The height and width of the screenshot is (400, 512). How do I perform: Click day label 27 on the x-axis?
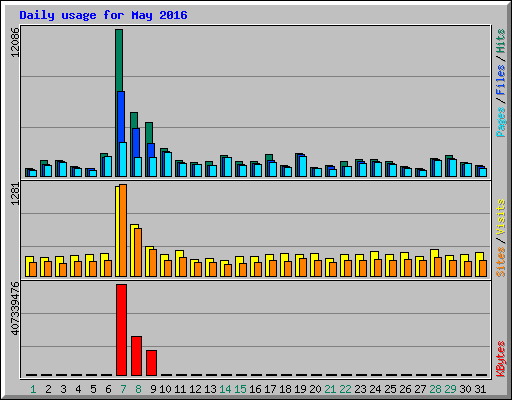tap(420, 389)
